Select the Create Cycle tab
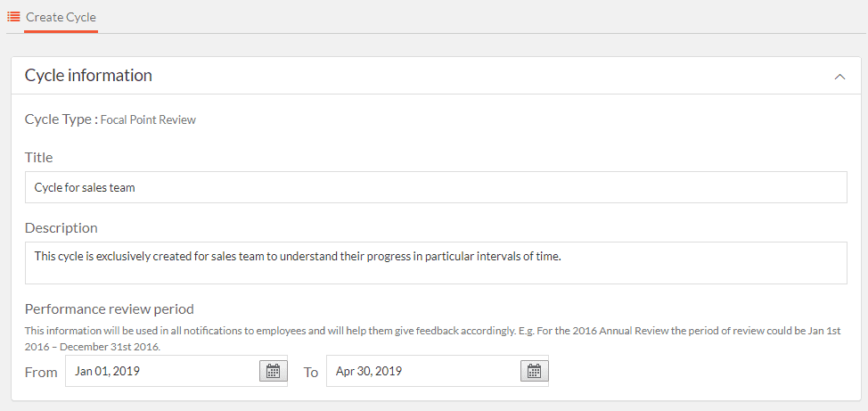The width and height of the screenshot is (868, 411). pos(61,17)
